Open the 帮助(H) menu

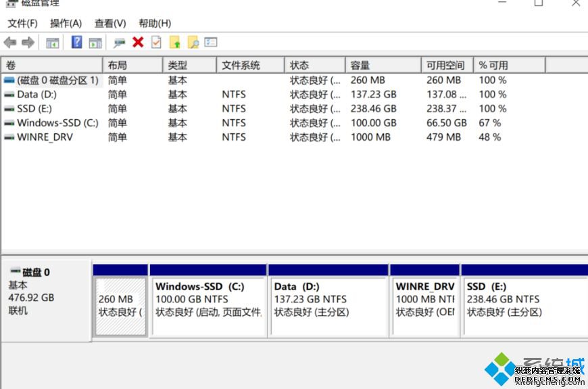[x=155, y=24]
